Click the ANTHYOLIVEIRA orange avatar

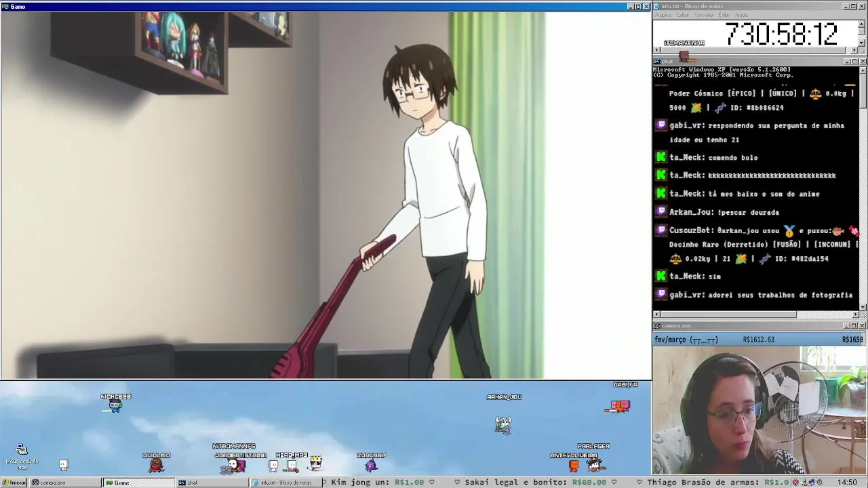pos(574,466)
